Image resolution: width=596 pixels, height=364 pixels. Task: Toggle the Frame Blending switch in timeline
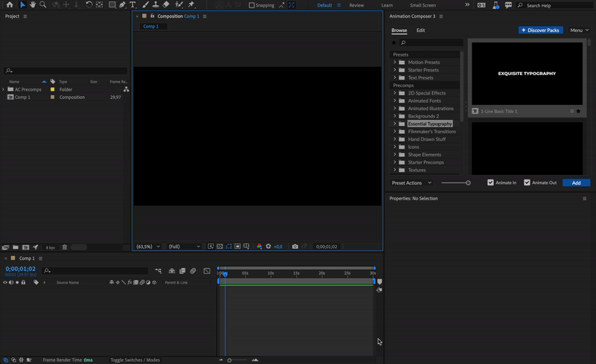(x=183, y=271)
